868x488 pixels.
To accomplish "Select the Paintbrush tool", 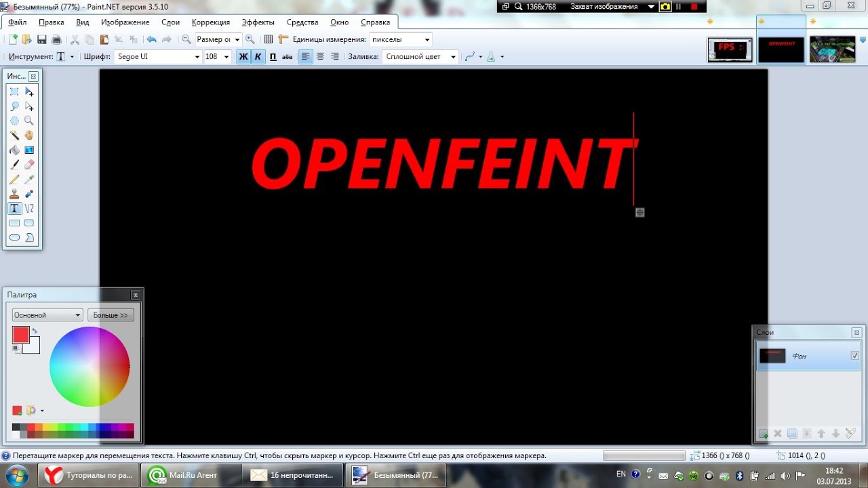I will 14,165.
